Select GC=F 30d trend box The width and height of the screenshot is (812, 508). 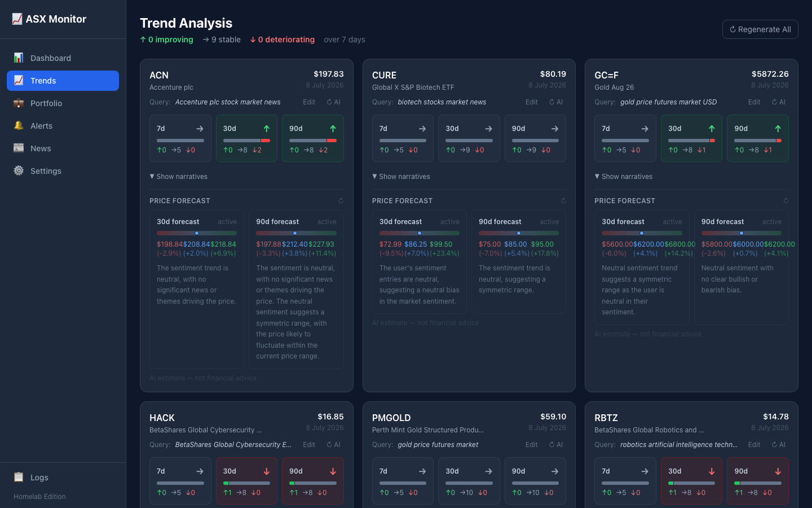pos(691,138)
